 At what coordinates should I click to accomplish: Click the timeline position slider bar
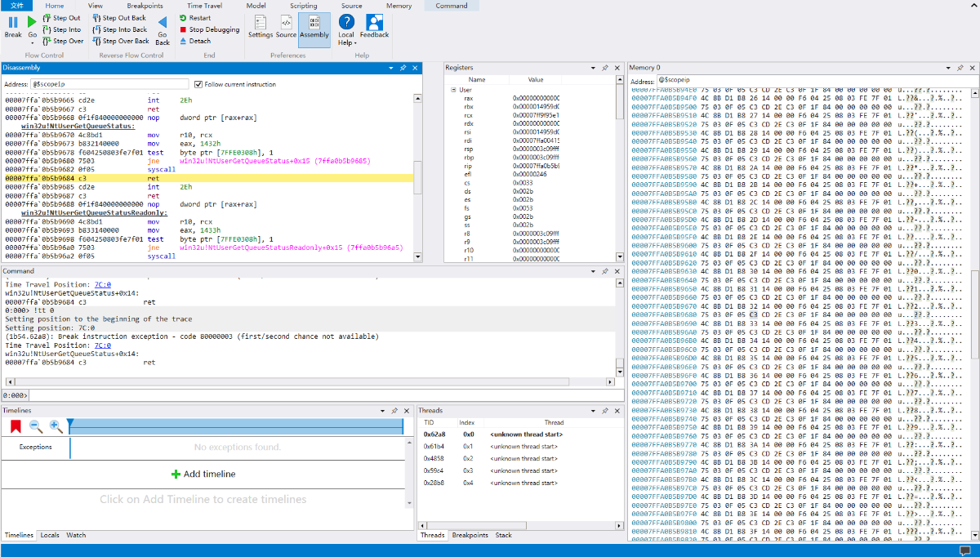[x=237, y=426]
